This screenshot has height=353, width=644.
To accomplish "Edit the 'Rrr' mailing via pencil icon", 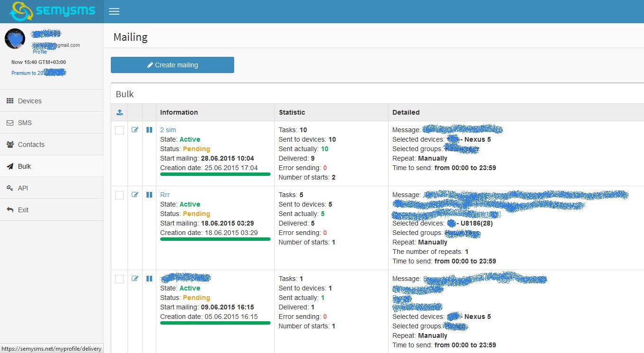I will point(135,195).
